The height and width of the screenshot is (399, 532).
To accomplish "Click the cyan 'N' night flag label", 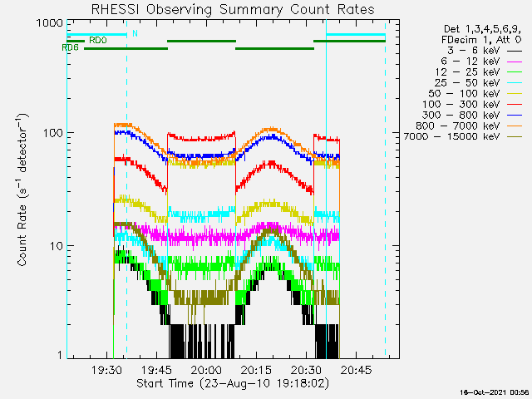I will (x=135, y=33).
